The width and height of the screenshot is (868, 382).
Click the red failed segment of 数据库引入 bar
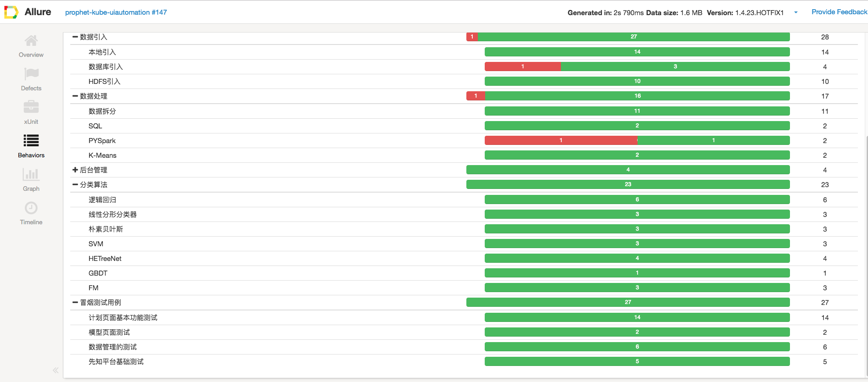pyautogui.click(x=522, y=66)
